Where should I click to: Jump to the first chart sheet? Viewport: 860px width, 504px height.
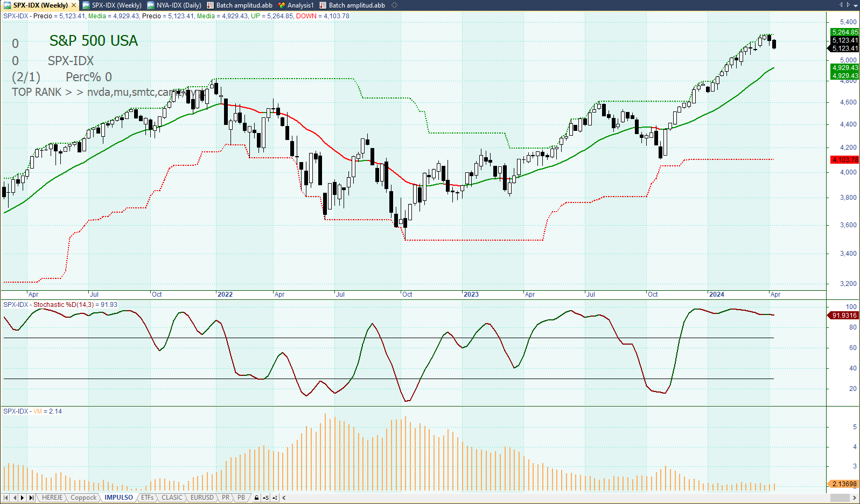pos(6,498)
